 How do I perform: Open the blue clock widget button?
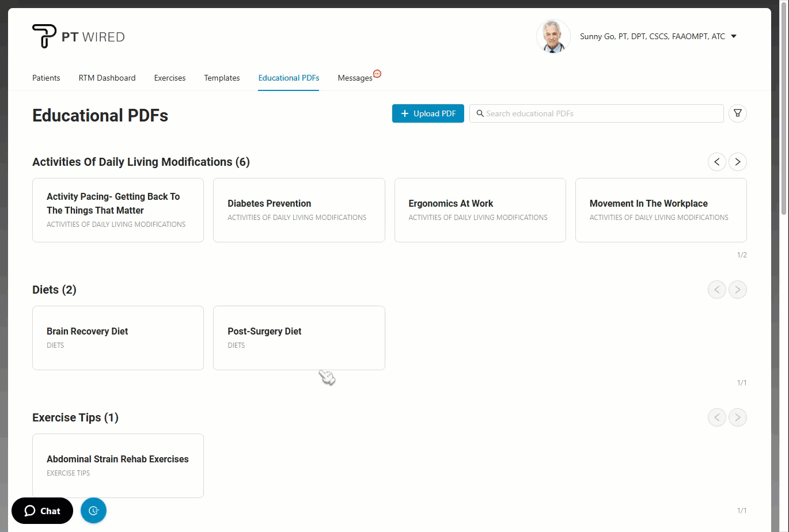(93, 511)
